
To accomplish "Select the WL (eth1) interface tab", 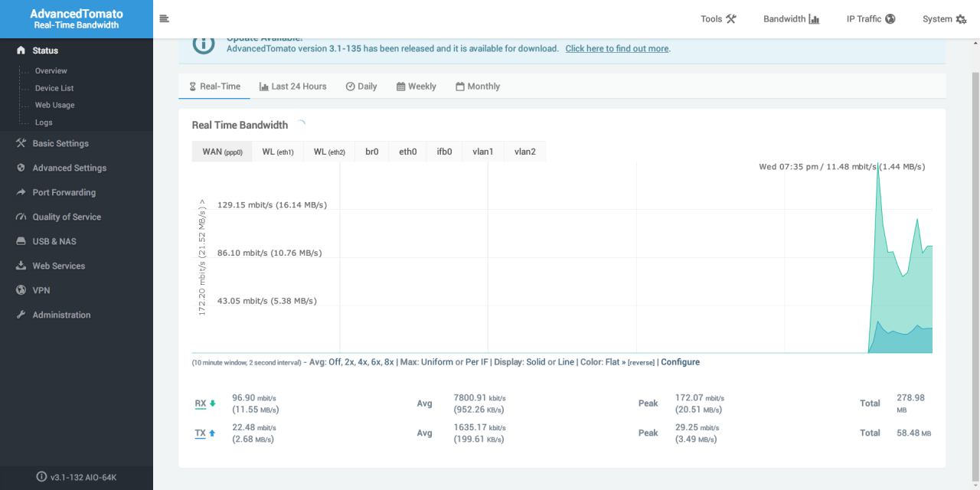I will pos(278,152).
